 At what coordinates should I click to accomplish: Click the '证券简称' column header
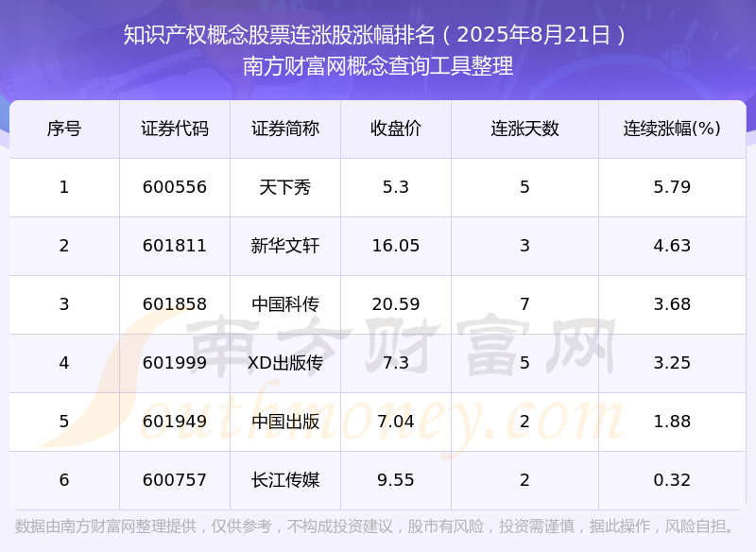point(285,129)
